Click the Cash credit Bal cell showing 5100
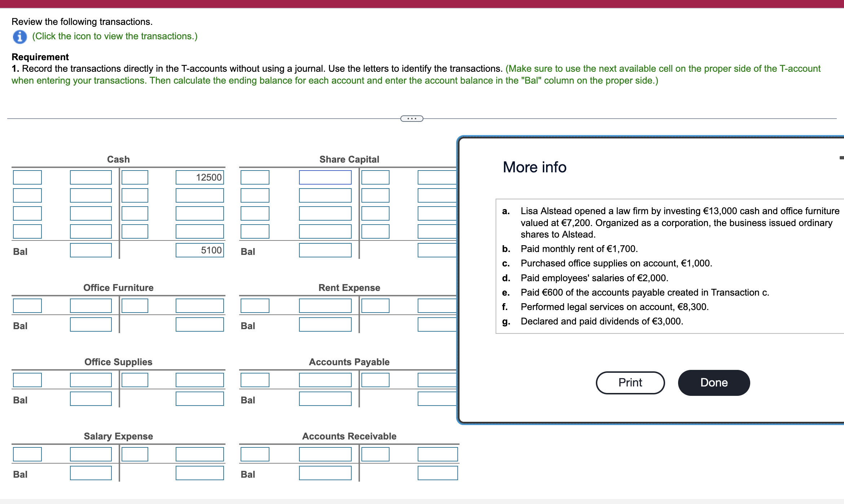The height and width of the screenshot is (504, 844). [x=199, y=250]
